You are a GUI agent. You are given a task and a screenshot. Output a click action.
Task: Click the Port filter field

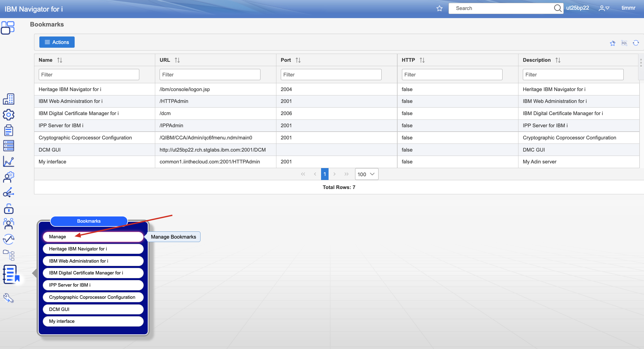[331, 75]
